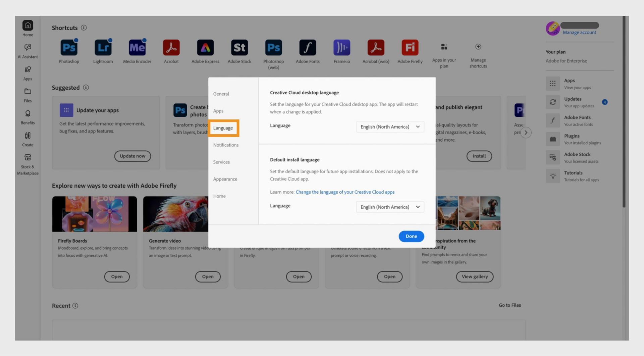Click Update now button
This screenshot has width=644, height=356.
132,156
